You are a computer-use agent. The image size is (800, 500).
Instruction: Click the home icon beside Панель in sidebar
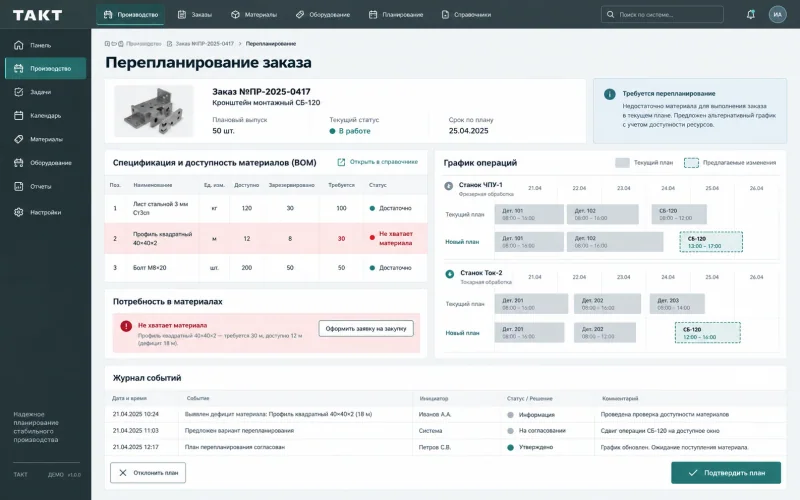coord(19,45)
